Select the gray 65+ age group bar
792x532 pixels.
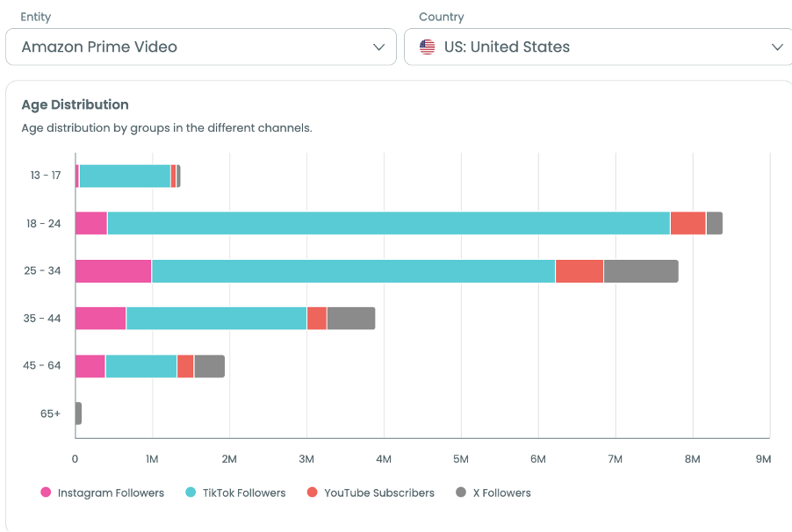tap(78, 413)
